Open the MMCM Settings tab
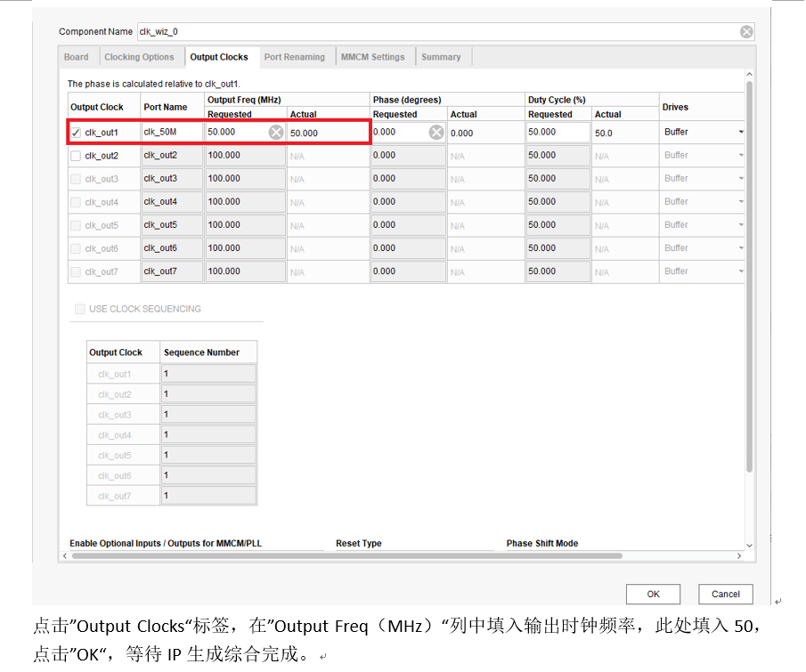 pos(372,57)
